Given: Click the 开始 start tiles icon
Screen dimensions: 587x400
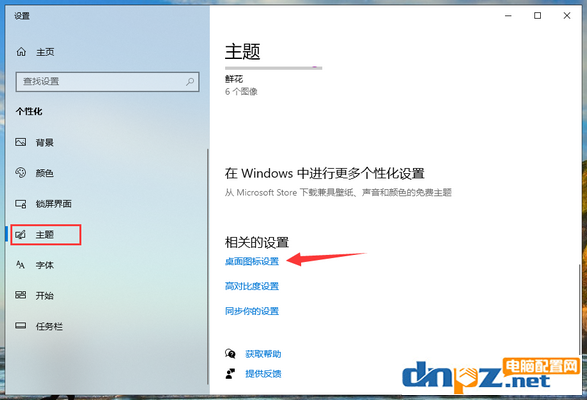Looking at the screenshot, I should (x=21, y=295).
